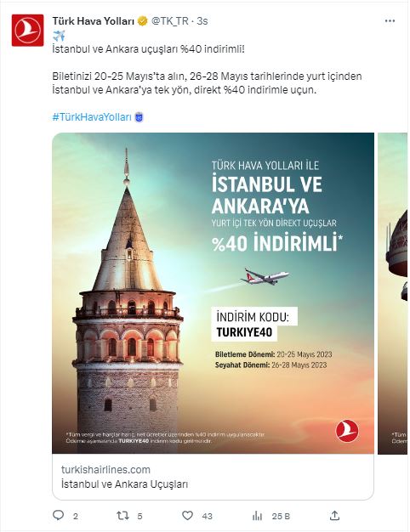View the second partially visible carousel image

pos(393,293)
